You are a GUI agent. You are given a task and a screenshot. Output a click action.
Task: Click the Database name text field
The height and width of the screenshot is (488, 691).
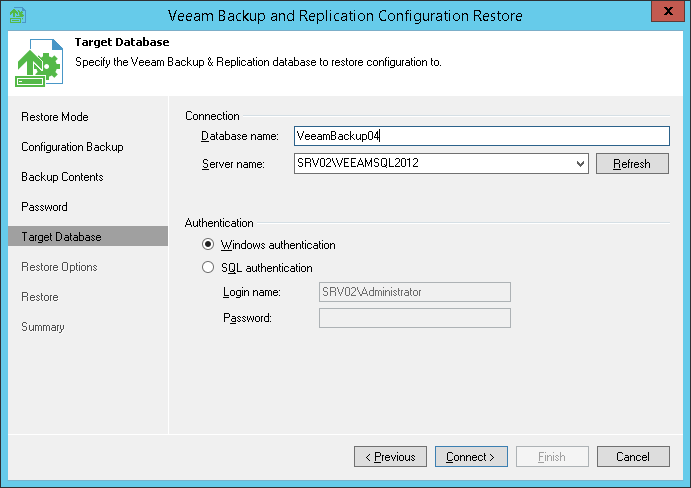[480, 136]
